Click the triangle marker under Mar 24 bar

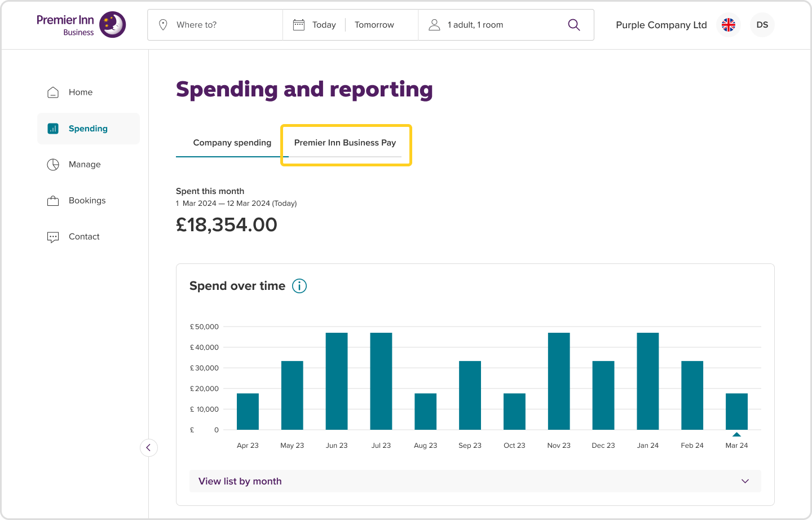pyautogui.click(x=737, y=434)
